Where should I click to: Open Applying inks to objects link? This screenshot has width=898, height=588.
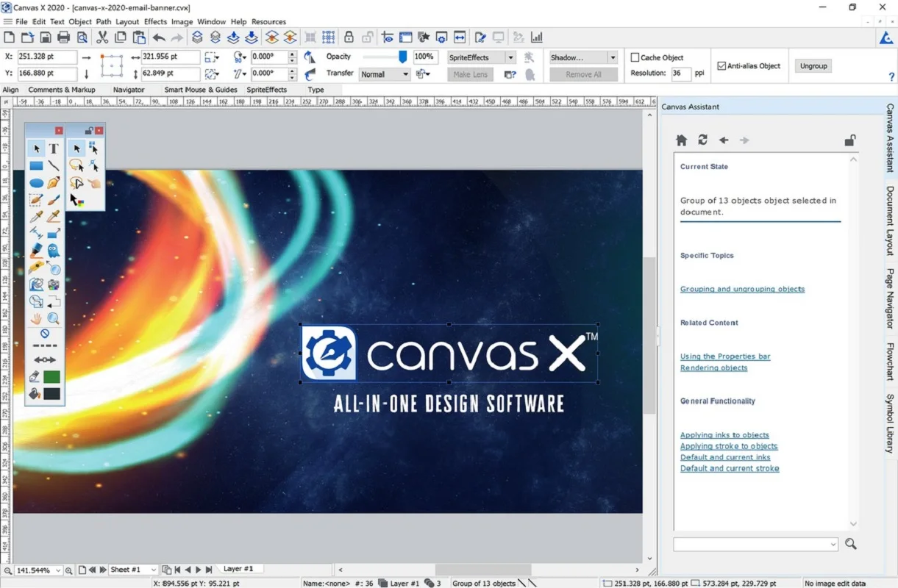[724, 435]
